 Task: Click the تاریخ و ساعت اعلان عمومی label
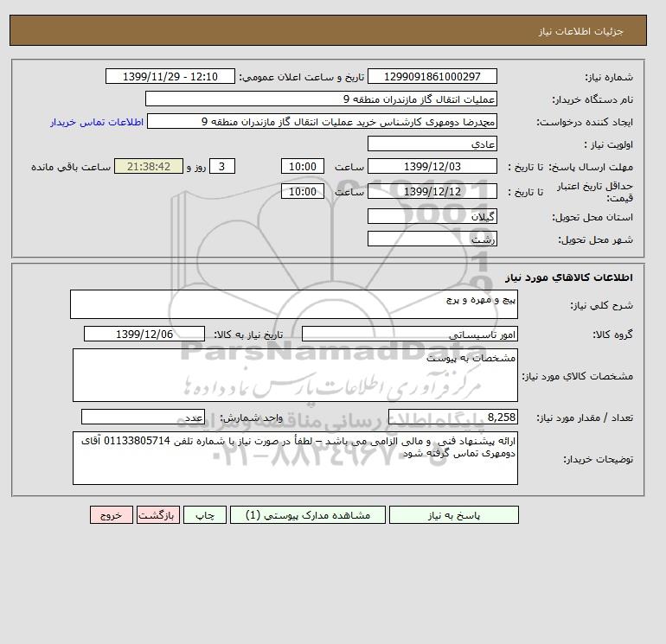(x=302, y=77)
